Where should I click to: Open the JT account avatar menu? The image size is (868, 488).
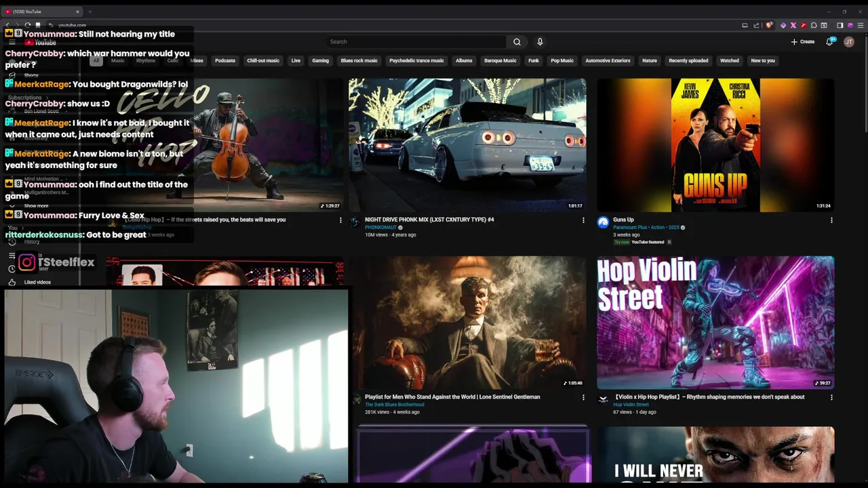point(848,41)
